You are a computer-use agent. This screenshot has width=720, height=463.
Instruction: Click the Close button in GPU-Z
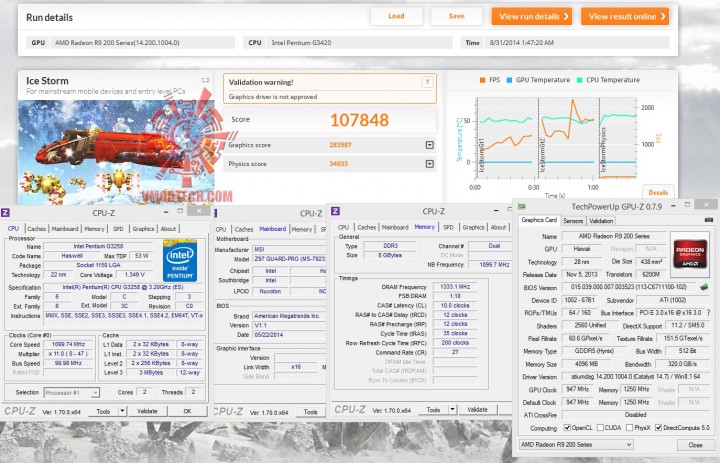695,445
